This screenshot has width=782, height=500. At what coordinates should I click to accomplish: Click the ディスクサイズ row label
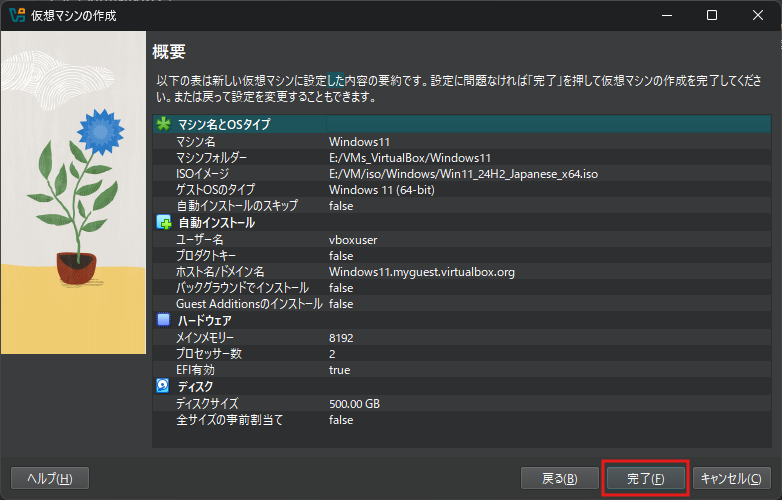[x=207, y=403]
